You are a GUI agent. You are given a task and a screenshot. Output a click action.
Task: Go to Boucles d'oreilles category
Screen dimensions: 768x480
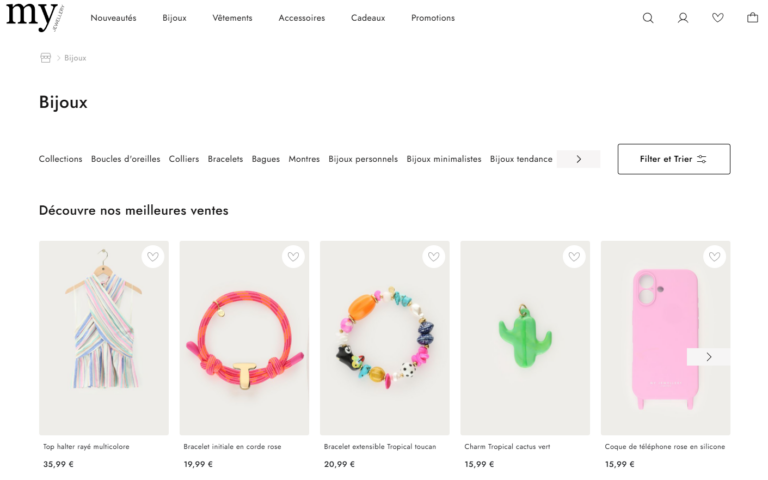coord(125,159)
